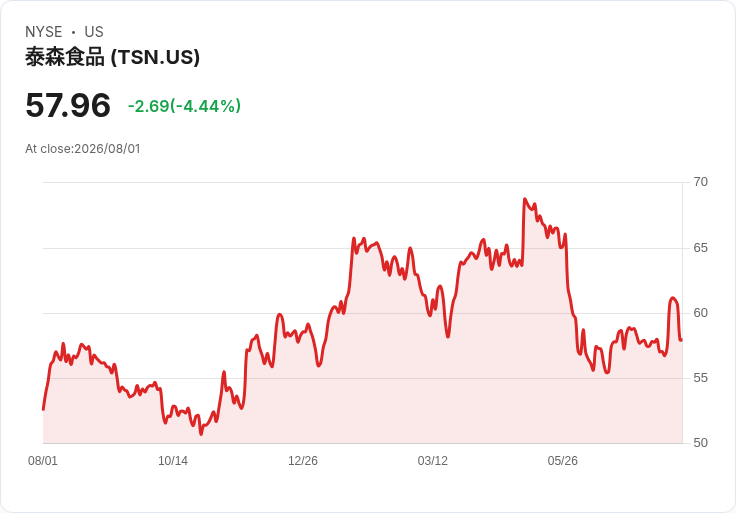Click the 55 y-axis price label
This screenshot has height=513, width=736.
(700, 378)
